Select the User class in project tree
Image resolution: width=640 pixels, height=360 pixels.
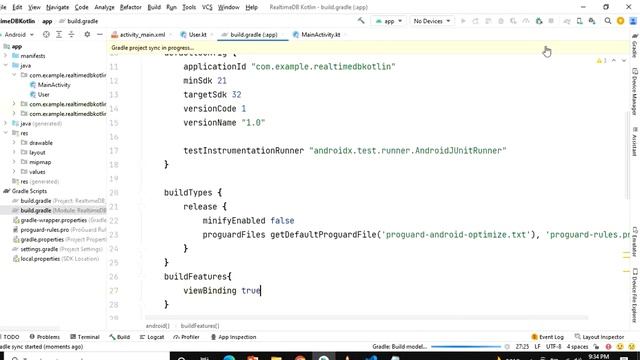[x=40, y=95]
